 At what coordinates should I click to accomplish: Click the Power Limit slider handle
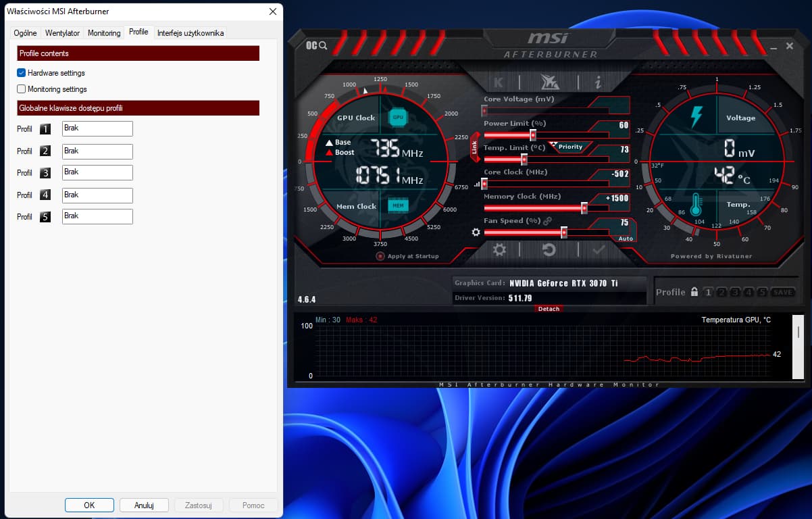(533, 135)
